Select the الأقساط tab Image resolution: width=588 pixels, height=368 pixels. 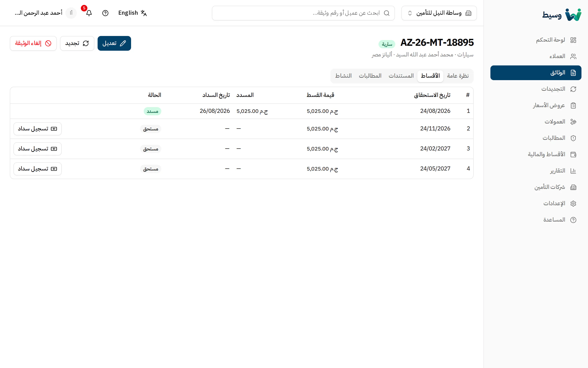click(430, 76)
